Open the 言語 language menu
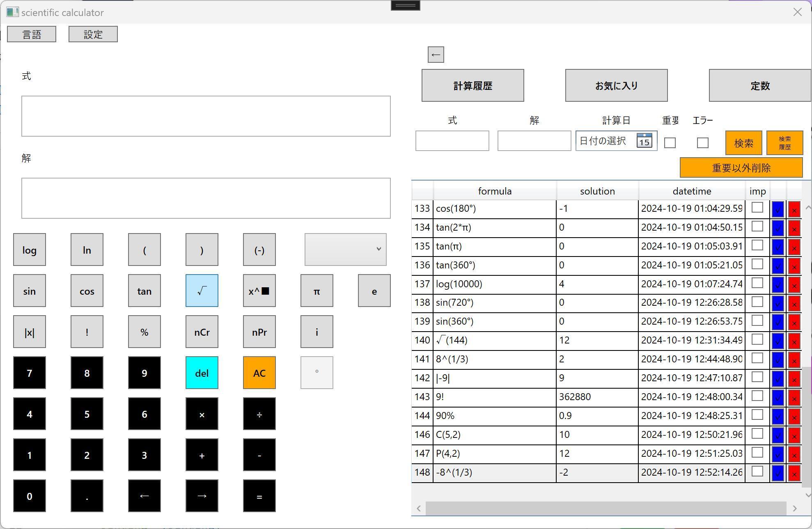The width and height of the screenshot is (812, 529). point(32,34)
